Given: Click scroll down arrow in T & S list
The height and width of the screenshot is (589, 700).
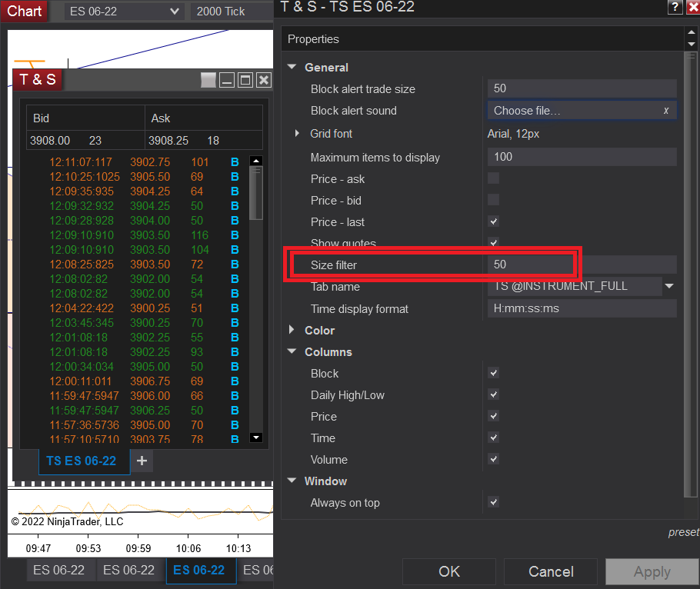Looking at the screenshot, I should (256, 438).
